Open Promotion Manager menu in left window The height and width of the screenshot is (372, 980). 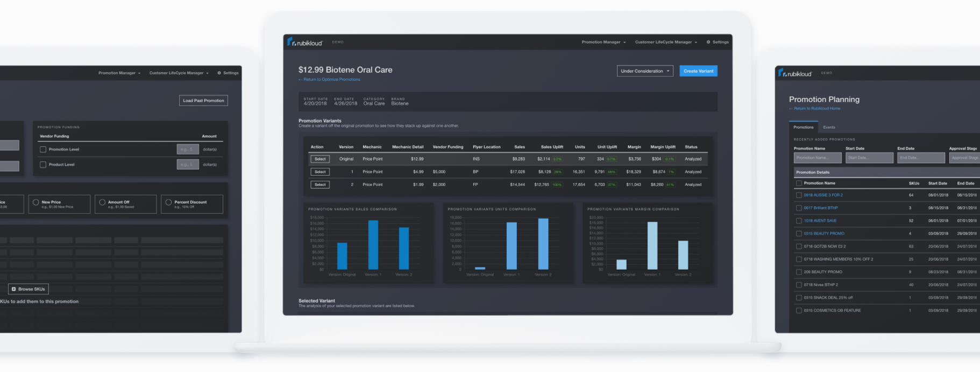point(119,73)
